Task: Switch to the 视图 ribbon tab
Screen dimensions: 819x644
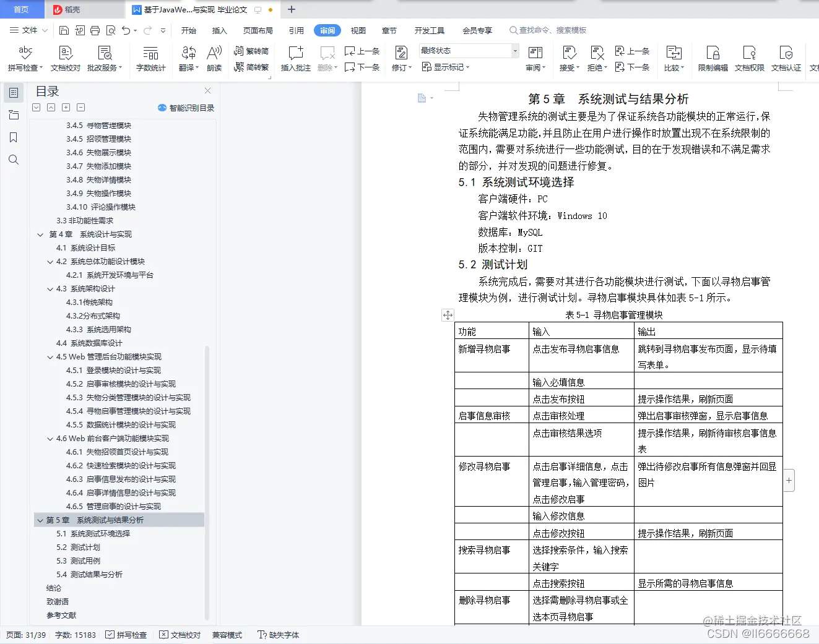Action: click(358, 30)
